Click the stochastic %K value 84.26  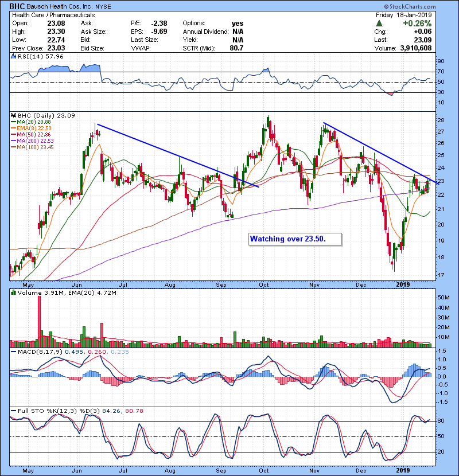coord(111,411)
